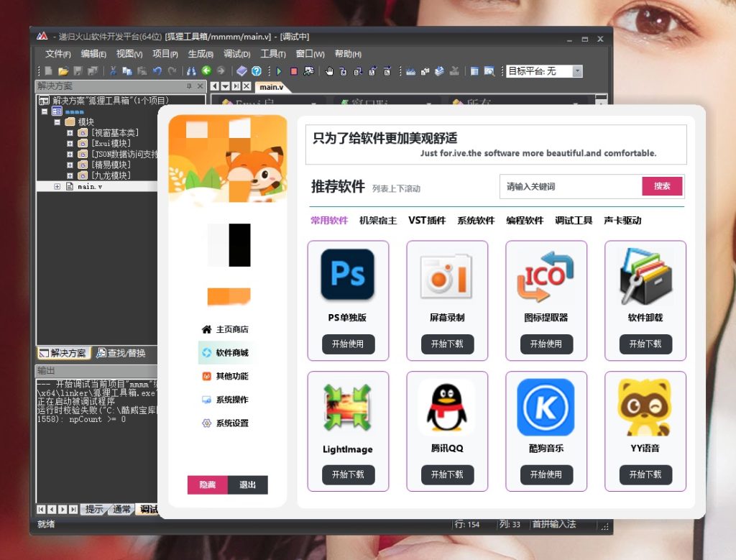This screenshot has width=736, height=560.
Task: Click the YY语音 raccoon icon
Action: (x=645, y=408)
